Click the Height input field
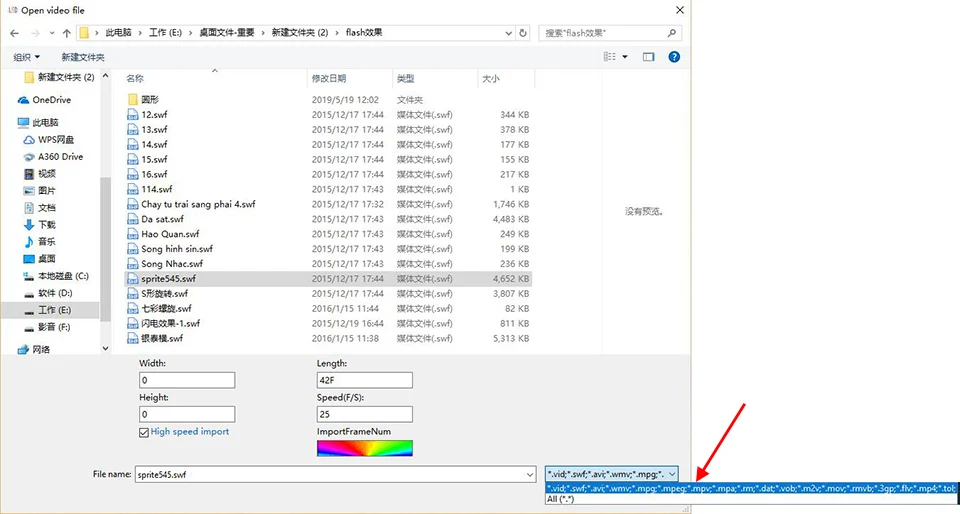Viewport: 960px width, 514px height. click(x=187, y=414)
